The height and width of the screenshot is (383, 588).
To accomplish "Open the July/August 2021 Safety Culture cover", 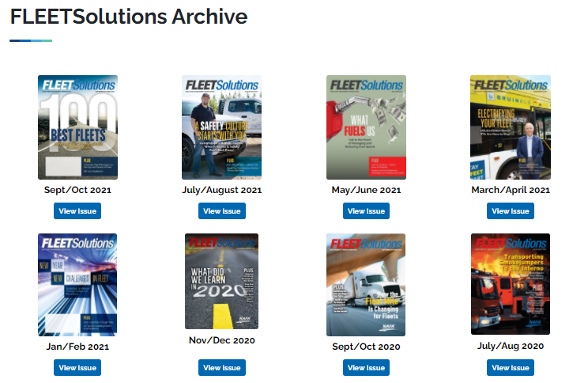I will click(x=221, y=127).
